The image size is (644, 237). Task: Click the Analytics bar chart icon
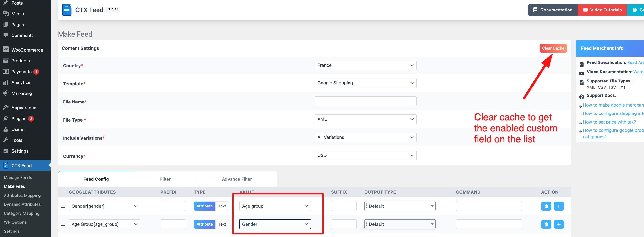[x=6, y=82]
